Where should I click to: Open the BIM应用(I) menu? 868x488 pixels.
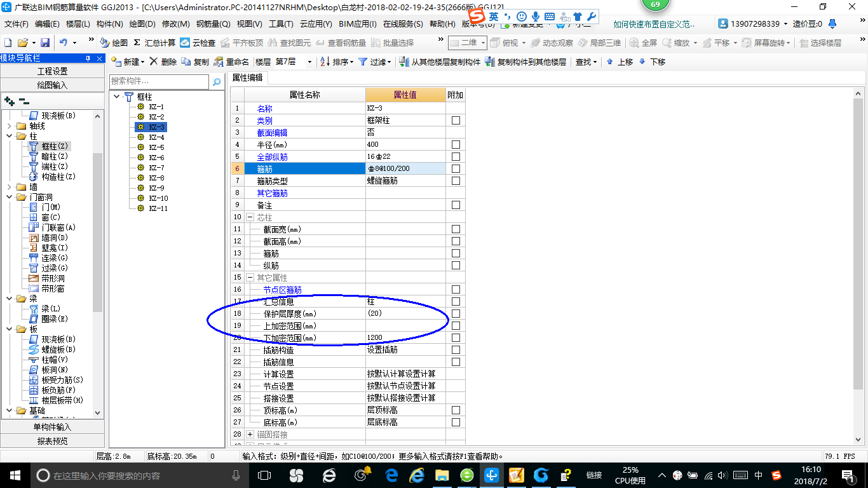358,24
